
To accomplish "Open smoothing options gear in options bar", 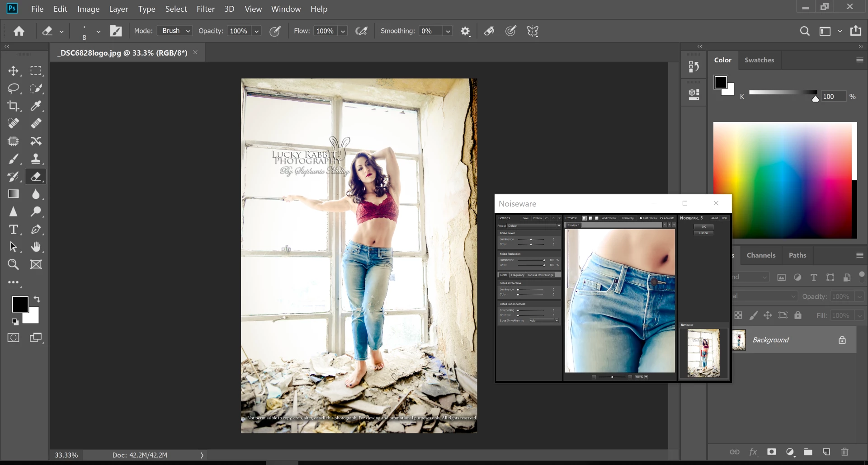I will pos(465,31).
